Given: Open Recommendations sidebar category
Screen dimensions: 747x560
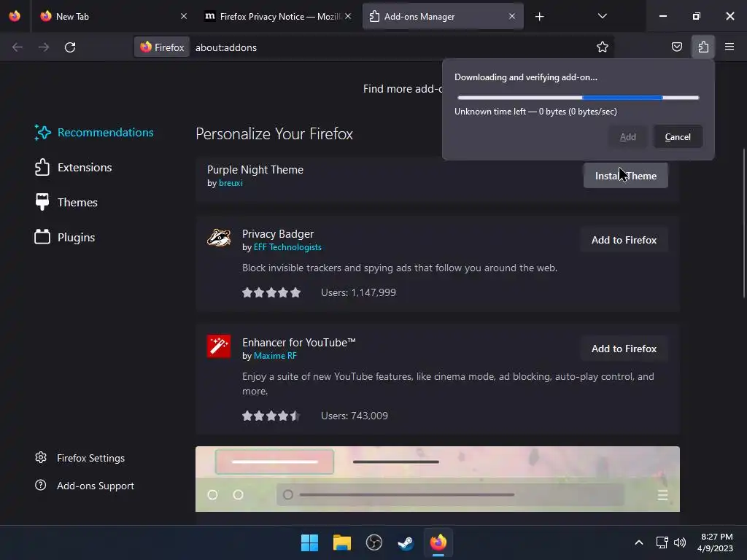Looking at the screenshot, I should point(94,133).
